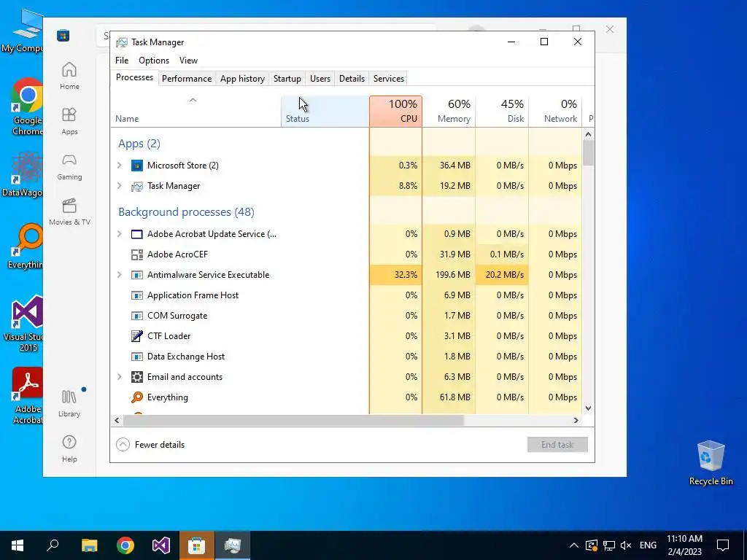747x560 pixels.
Task: Switch to the Details tab
Action: pos(352,79)
